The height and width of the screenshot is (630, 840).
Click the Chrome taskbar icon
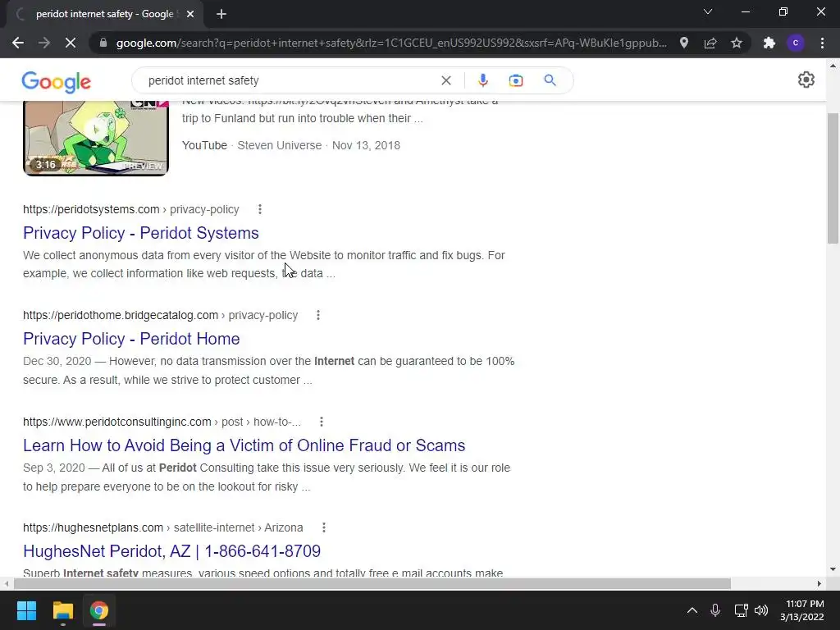tap(99, 610)
